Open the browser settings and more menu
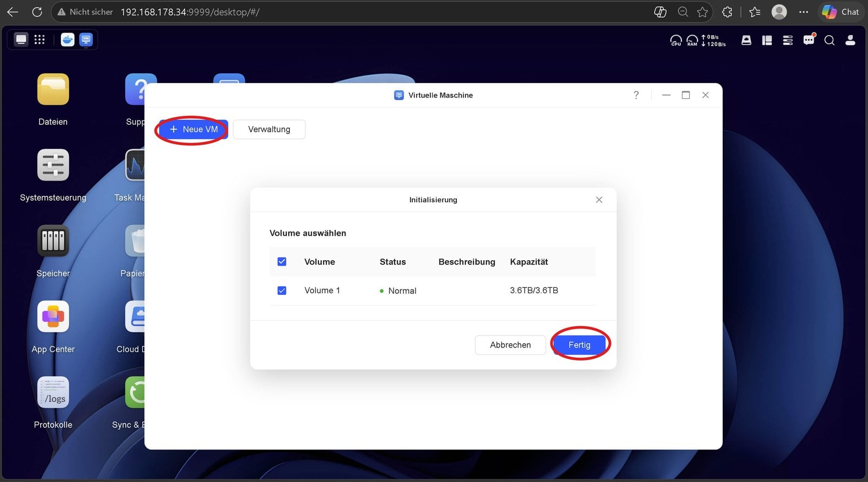The height and width of the screenshot is (482, 868). (803, 11)
